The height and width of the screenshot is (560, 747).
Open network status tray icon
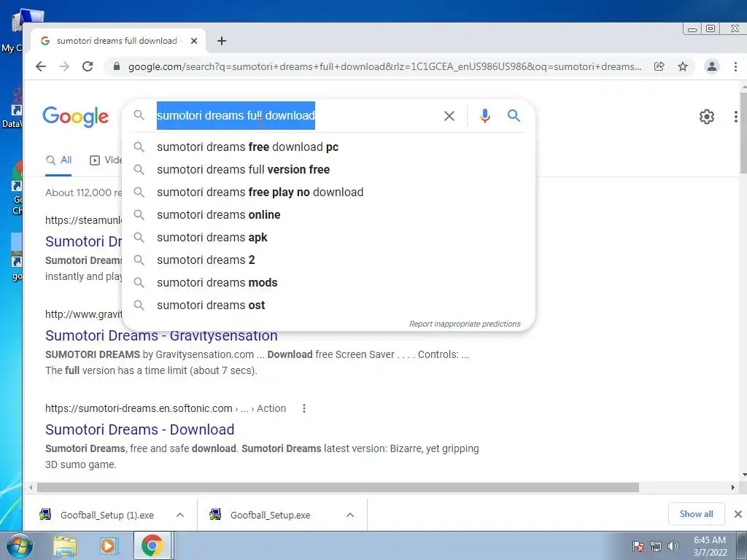(656, 546)
